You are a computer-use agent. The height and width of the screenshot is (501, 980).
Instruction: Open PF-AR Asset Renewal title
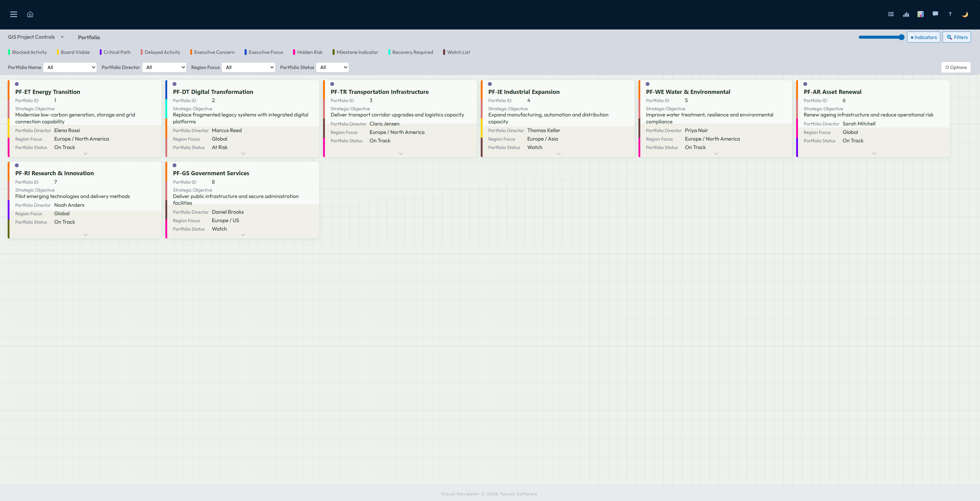point(832,92)
